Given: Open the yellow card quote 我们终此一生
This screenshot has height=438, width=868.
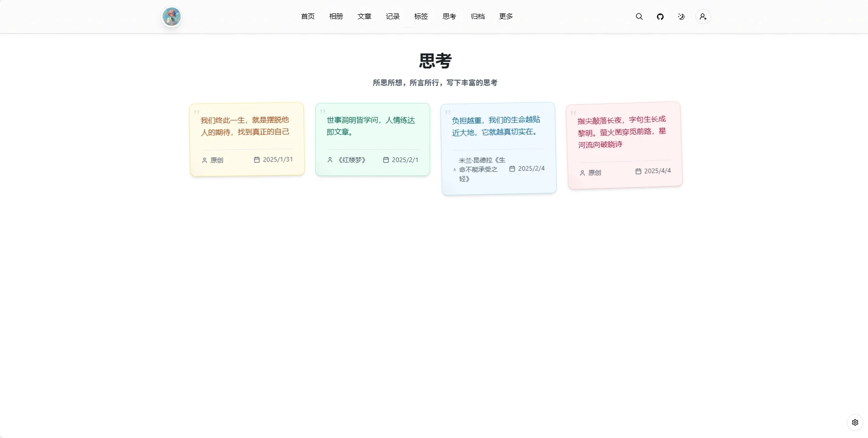Looking at the screenshot, I should (245, 126).
